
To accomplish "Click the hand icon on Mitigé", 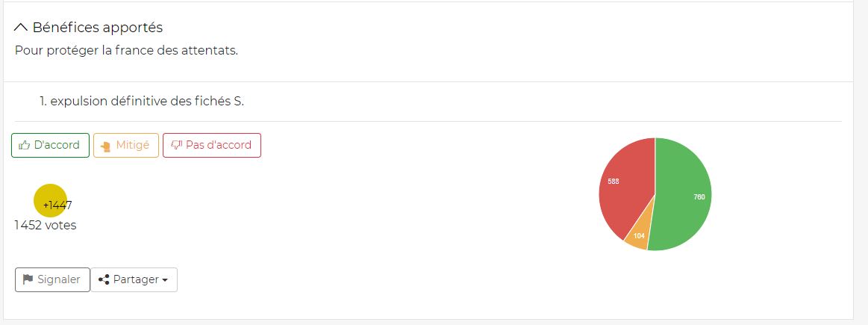I will tap(105, 146).
